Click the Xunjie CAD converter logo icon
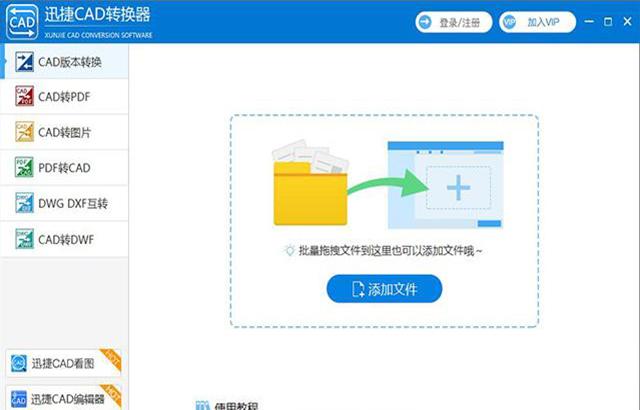 tap(22, 22)
